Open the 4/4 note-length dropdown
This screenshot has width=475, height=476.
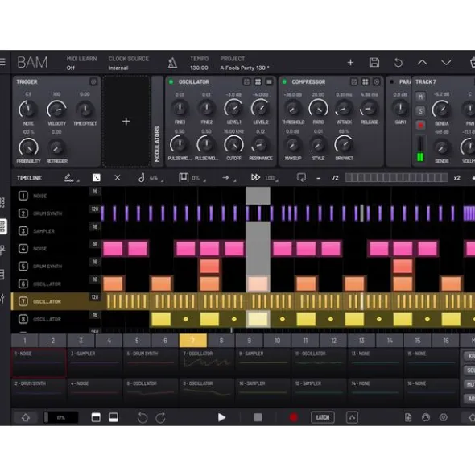click(x=151, y=178)
